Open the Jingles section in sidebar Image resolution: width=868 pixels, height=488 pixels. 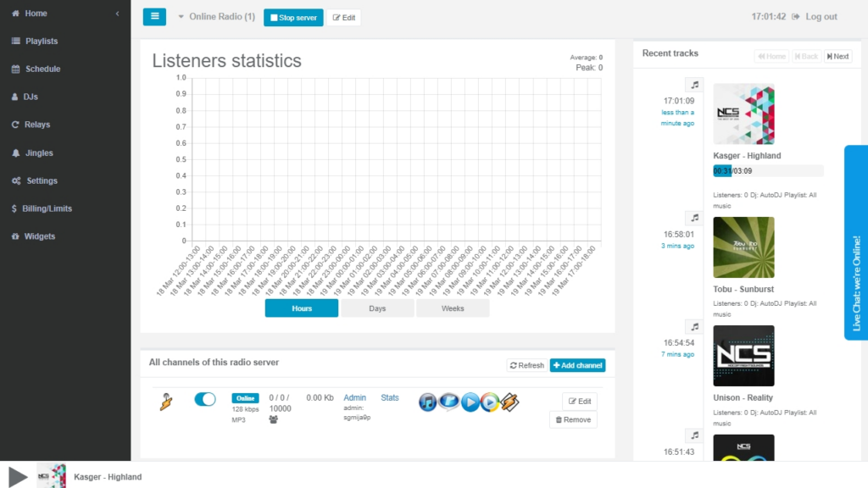point(39,153)
